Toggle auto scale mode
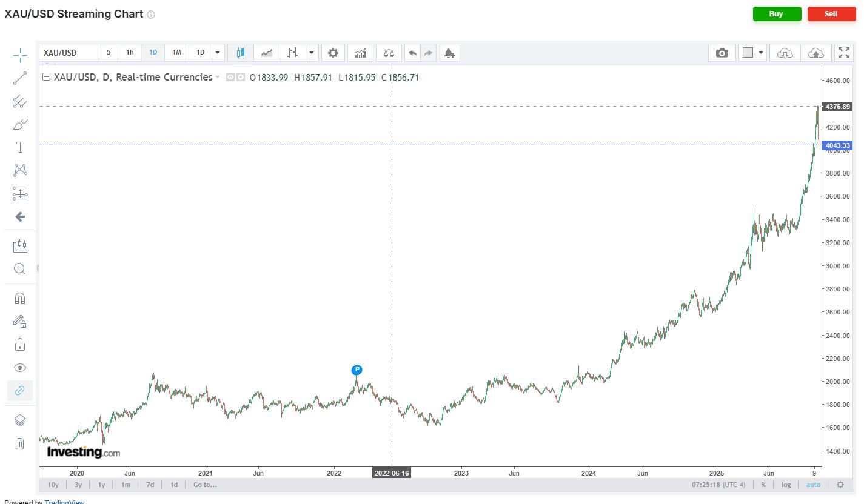The height and width of the screenshot is (504, 864). [x=813, y=485]
